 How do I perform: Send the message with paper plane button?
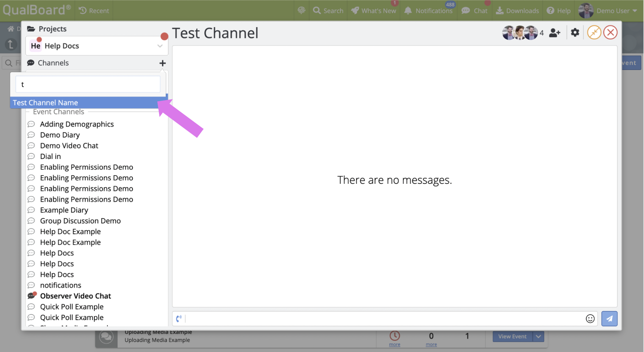(609, 319)
